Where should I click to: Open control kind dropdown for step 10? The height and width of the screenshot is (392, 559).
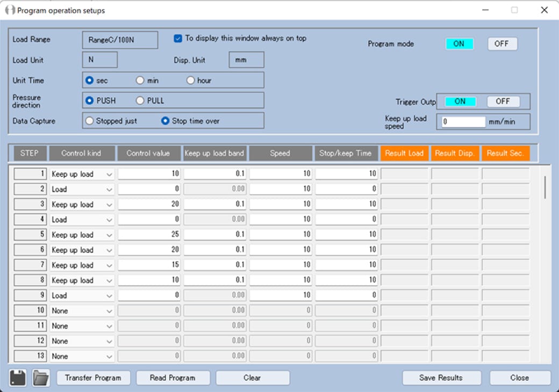82,311
